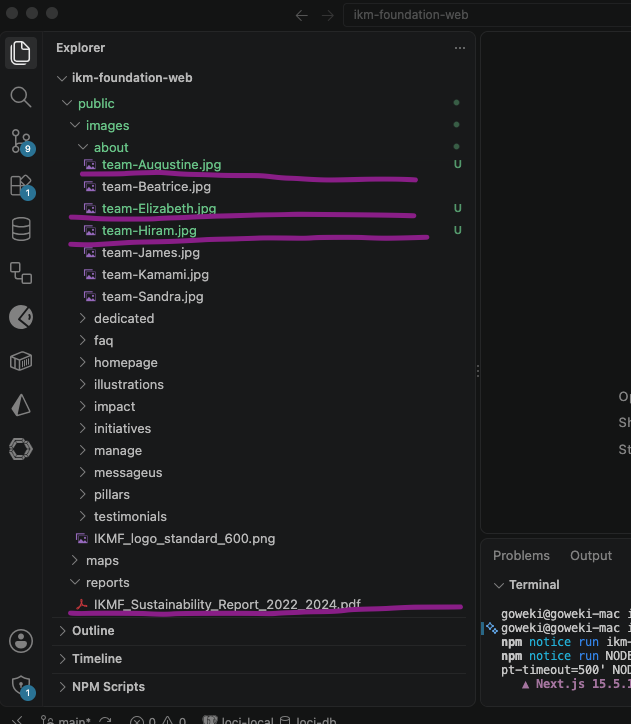Image resolution: width=631 pixels, height=724 pixels.
Task: Expand the messageus folder
Action: point(83,472)
